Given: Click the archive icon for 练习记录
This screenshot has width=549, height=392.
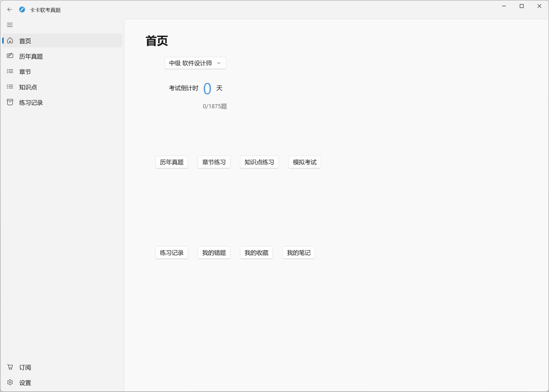Looking at the screenshot, I should point(10,102).
